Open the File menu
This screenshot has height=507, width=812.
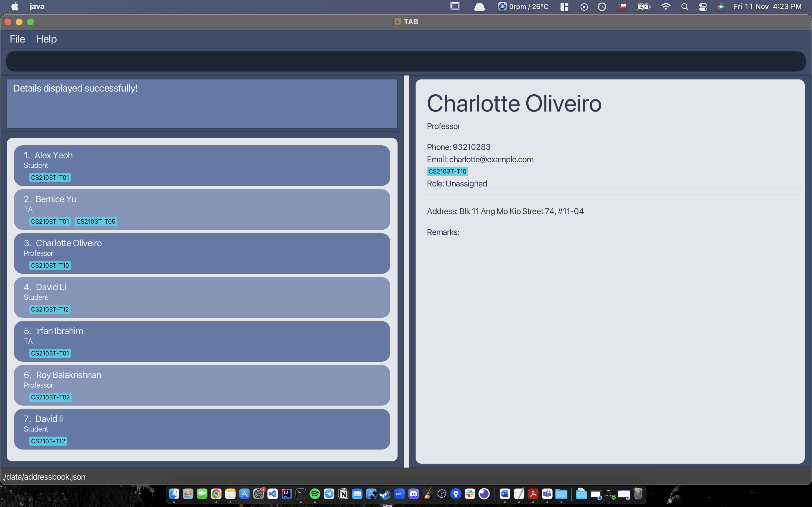pyautogui.click(x=17, y=39)
